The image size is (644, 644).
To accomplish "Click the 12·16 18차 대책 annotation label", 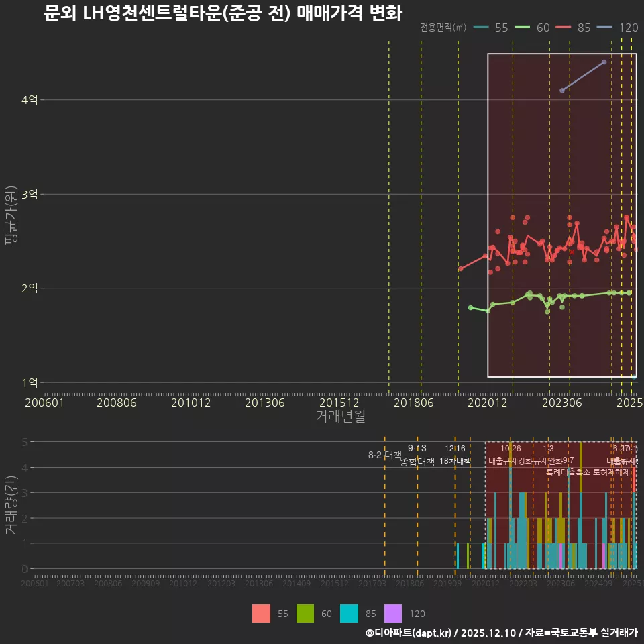I will (x=457, y=455).
